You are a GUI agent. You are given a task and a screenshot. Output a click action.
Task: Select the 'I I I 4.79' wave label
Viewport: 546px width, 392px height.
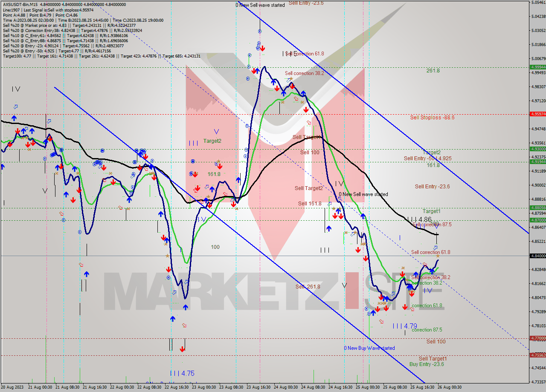coord(405,326)
